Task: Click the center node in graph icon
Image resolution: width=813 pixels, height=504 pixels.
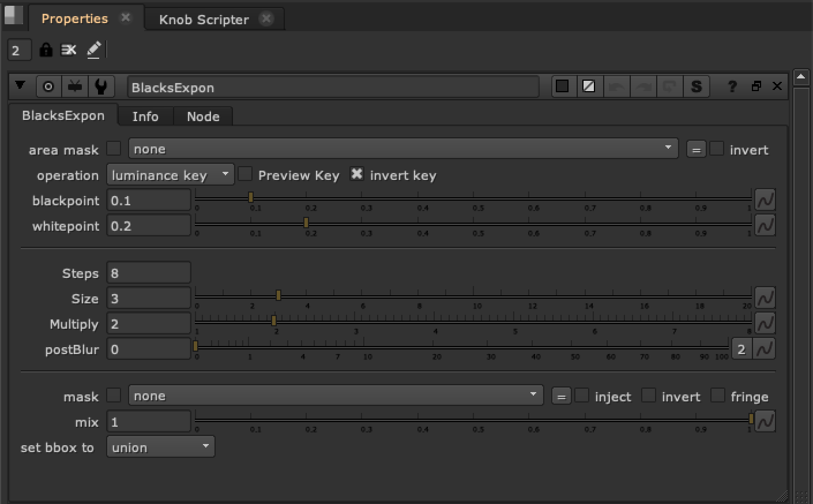Action: [48, 86]
